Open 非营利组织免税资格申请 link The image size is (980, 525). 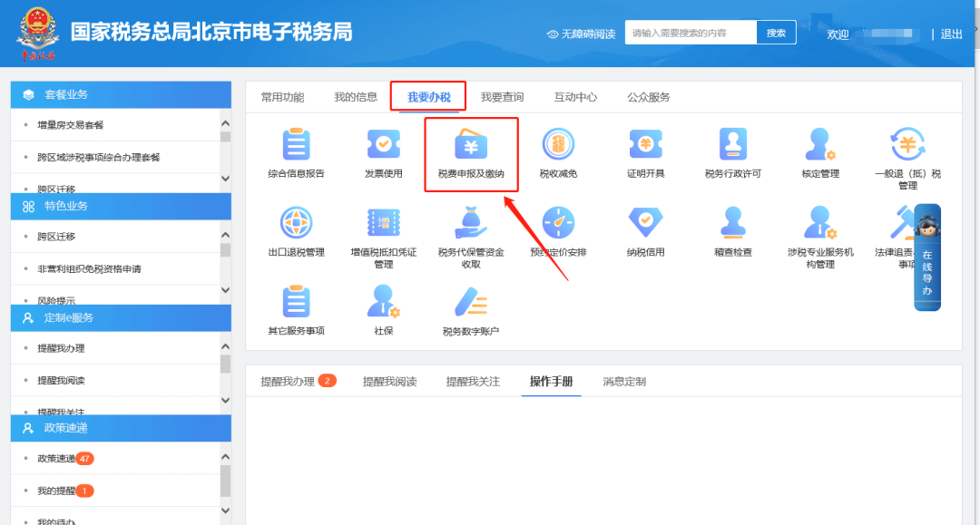click(89, 269)
